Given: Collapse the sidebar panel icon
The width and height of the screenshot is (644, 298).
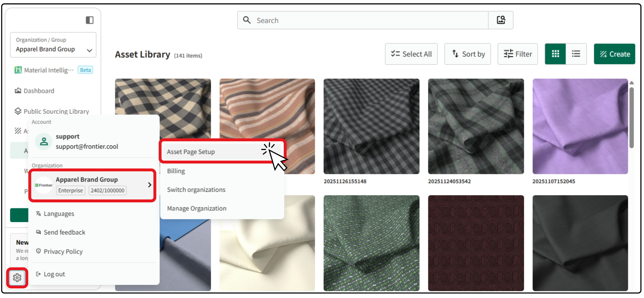Looking at the screenshot, I should 89,20.
